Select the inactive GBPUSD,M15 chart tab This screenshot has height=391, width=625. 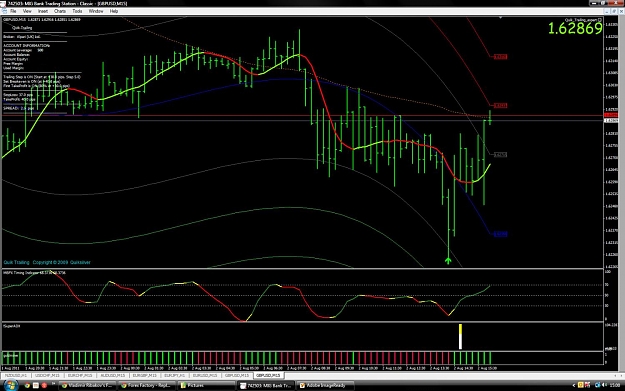[237, 375]
